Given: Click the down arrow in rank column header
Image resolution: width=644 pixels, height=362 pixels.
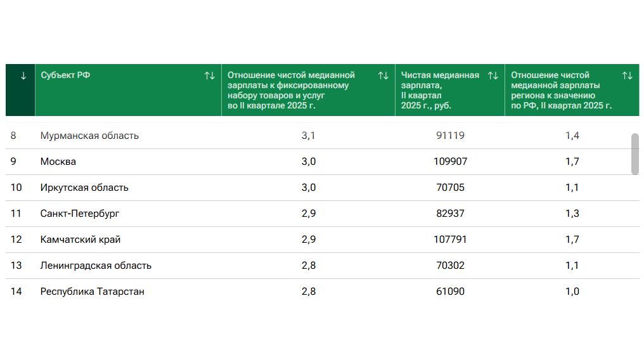Looking at the screenshot, I should (23, 76).
